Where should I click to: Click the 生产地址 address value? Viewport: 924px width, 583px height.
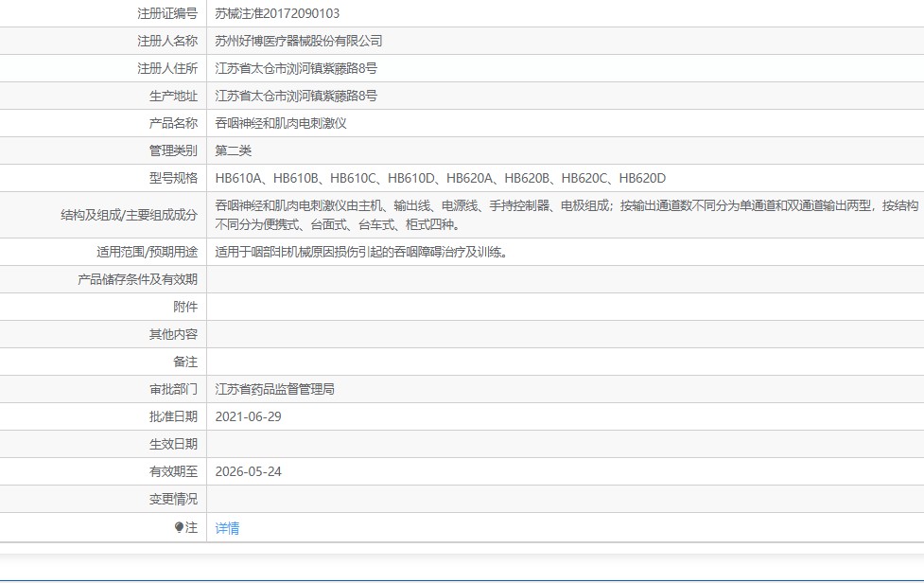pyautogui.click(x=296, y=96)
